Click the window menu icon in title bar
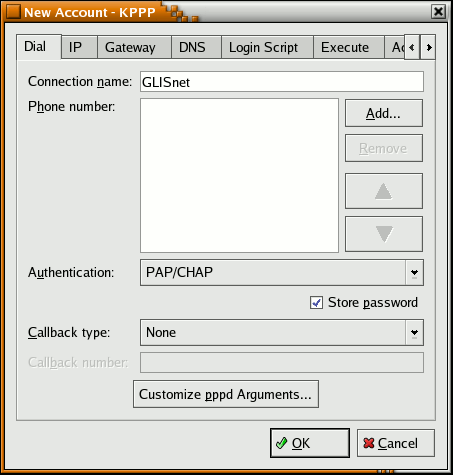The height and width of the screenshot is (475, 453). click(x=13, y=12)
